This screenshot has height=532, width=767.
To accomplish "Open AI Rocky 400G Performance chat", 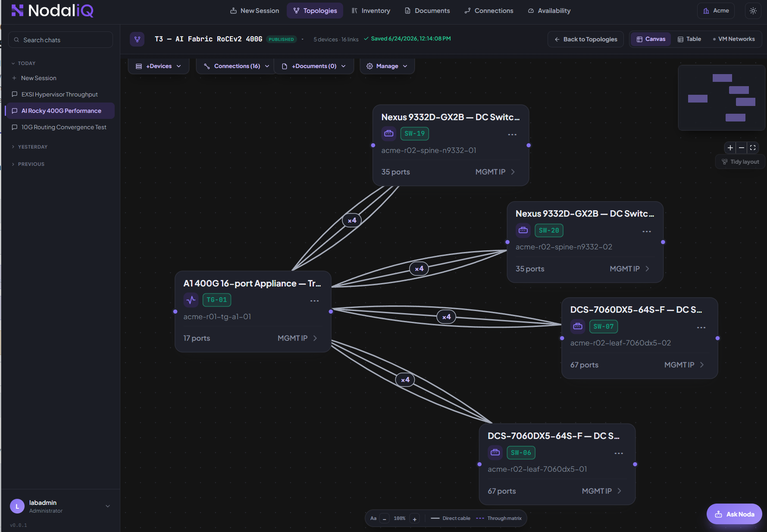I will pos(59,111).
